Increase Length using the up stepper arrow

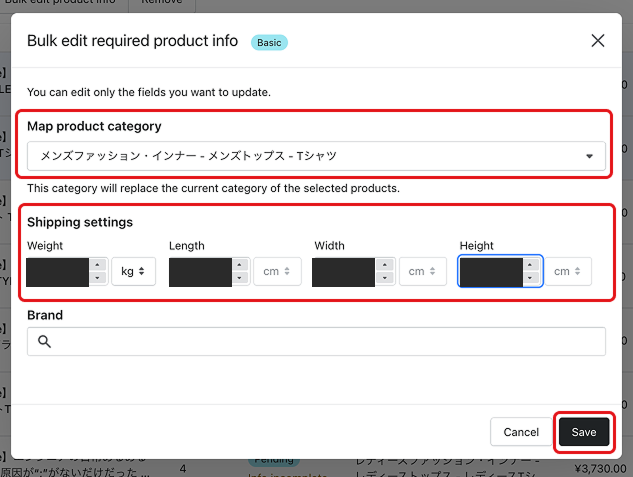pos(239,265)
